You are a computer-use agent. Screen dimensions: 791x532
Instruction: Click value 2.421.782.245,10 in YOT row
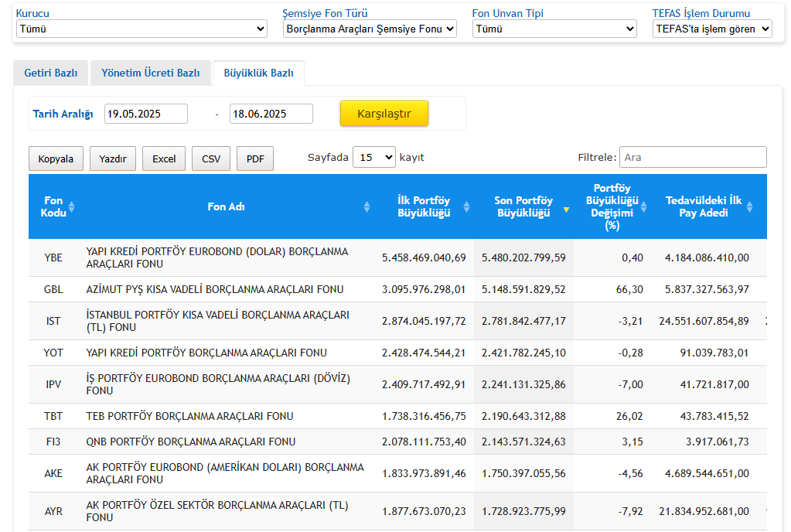pyautogui.click(x=523, y=353)
